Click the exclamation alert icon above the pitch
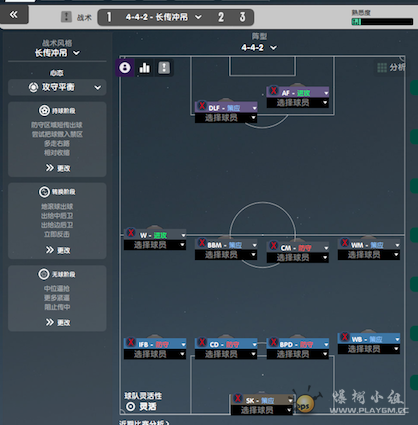Screen dimensions: 418x425 point(164,68)
